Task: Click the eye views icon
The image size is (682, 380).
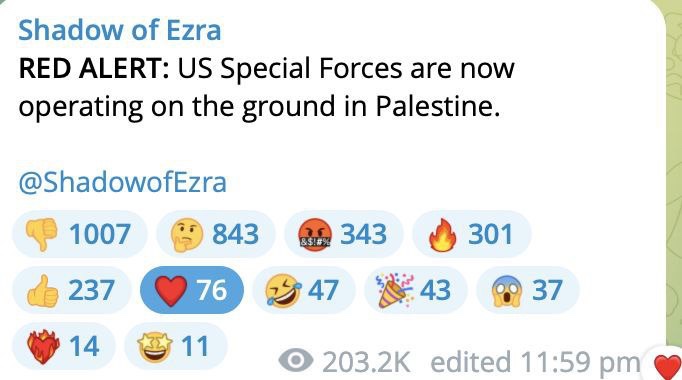Action: point(296,360)
